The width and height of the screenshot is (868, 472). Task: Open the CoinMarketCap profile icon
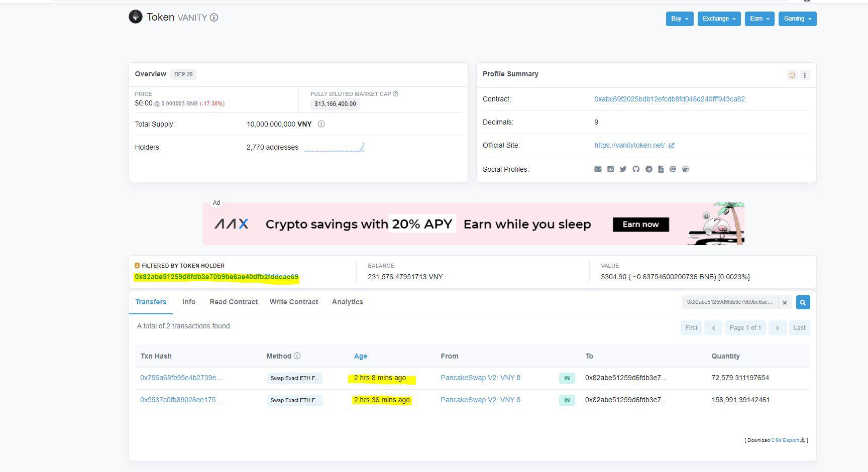click(x=673, y=169)
